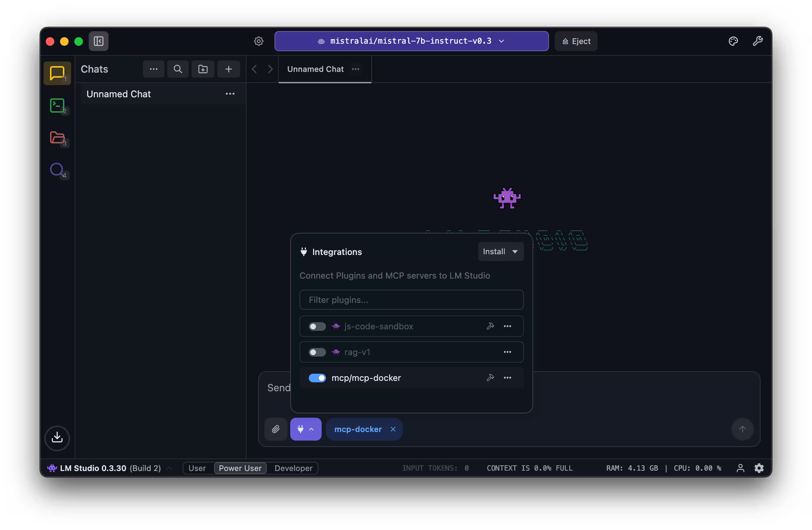The image size is (812, 530).
Task: Open the Discover magnifier sidebar icon
Action: tap(57, 170)
